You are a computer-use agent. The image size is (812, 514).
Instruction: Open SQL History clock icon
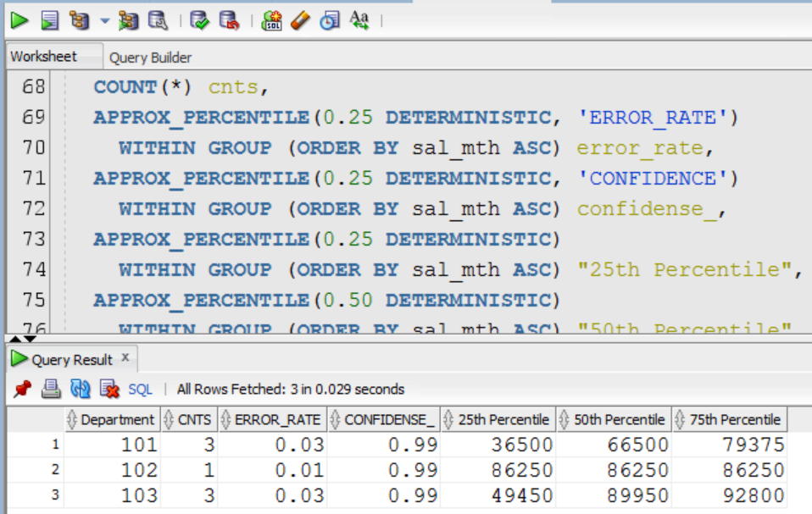click(330, 20)
